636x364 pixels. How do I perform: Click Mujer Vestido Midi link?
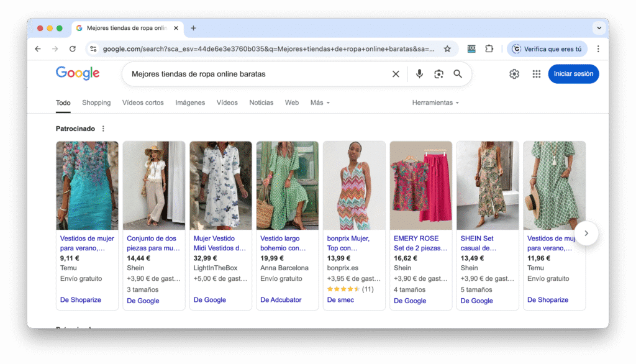pyautogui.click(x=220, y=243)
